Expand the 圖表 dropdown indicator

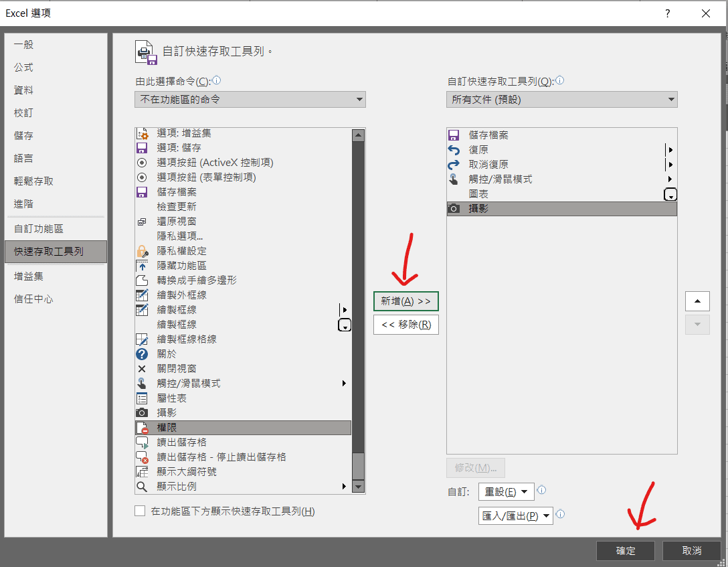(670, 195)
